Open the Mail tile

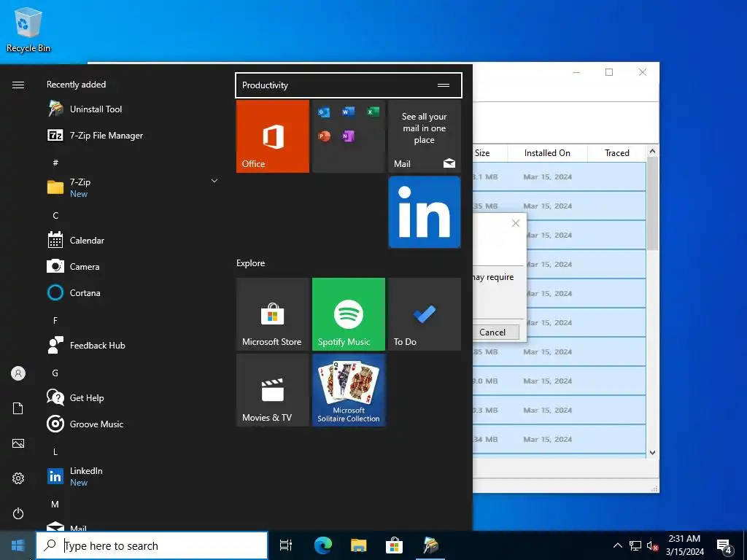pyautogui.click(x=425, y=136)
